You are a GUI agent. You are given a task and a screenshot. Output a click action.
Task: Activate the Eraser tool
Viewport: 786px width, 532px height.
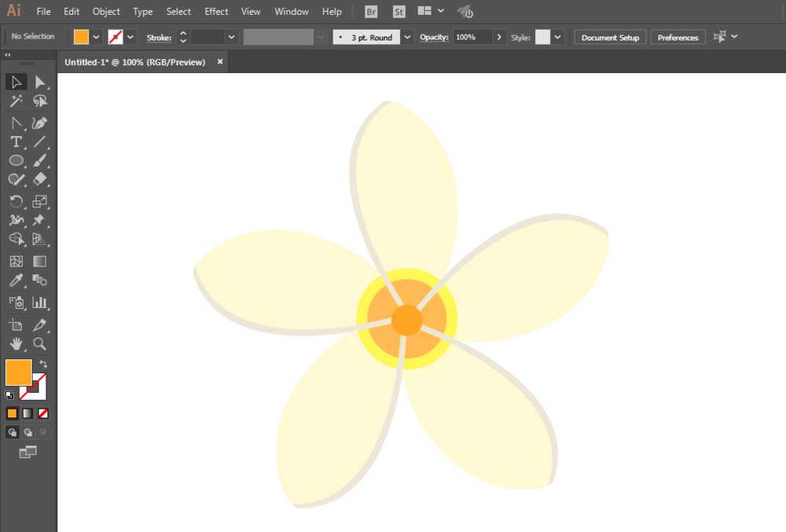click(40, 180)
